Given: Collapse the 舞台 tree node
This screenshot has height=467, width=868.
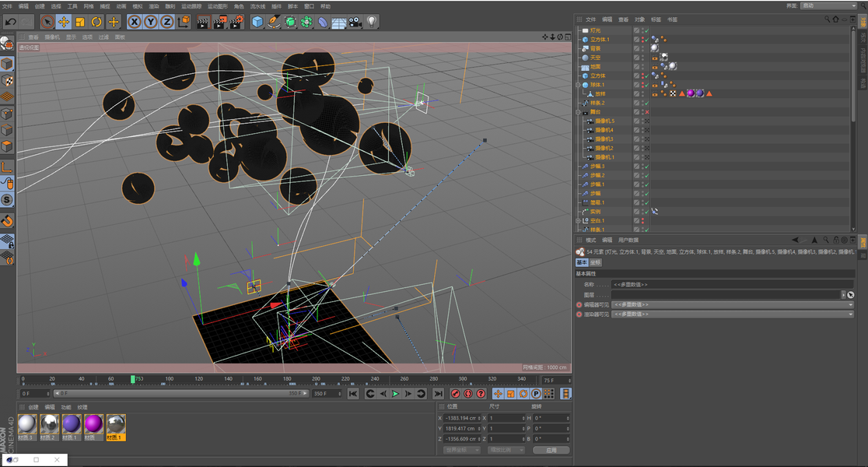Looking at the screenshot, I should [579, 112].
